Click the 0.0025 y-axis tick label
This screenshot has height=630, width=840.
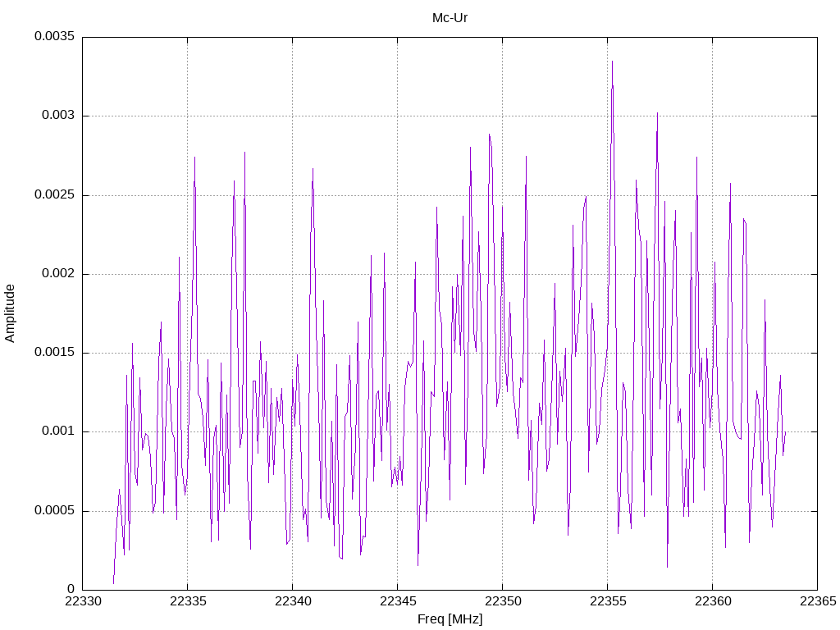point(55,194)
